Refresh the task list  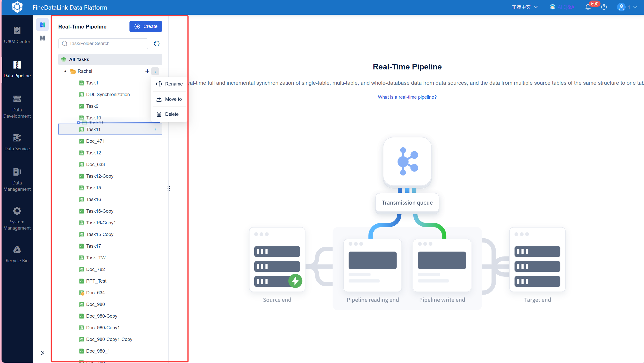click(x=157, y=44)
